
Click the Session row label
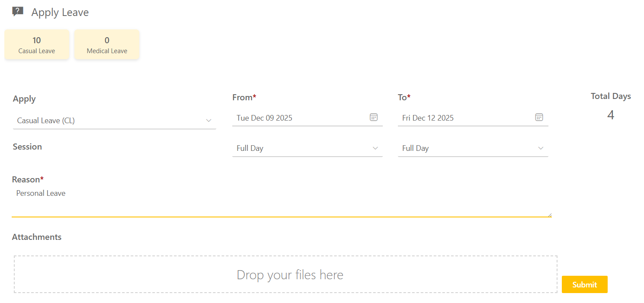click(27, 147)
